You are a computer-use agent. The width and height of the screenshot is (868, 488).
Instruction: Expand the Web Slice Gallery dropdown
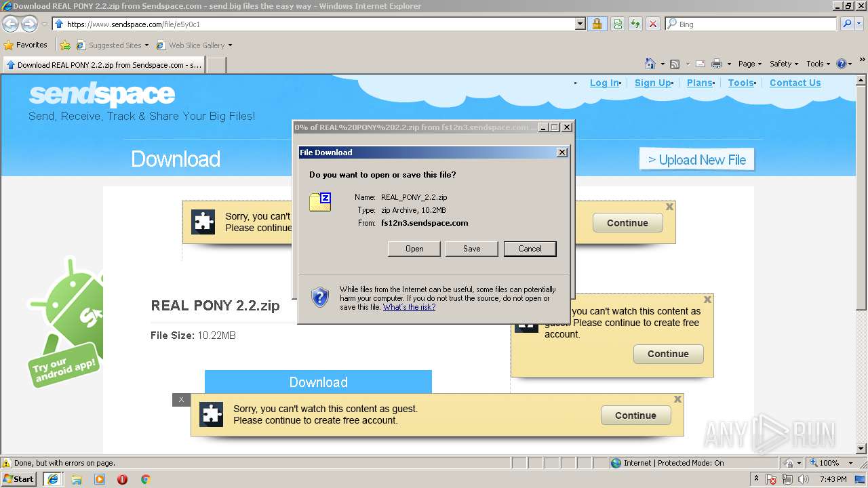pos(230,45)
